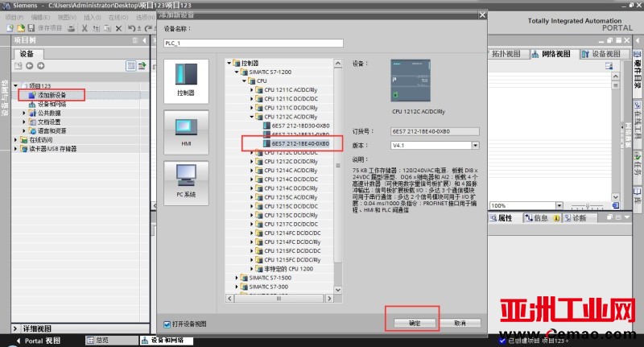Open the 项目(P) menu

(x=14, y=17)
